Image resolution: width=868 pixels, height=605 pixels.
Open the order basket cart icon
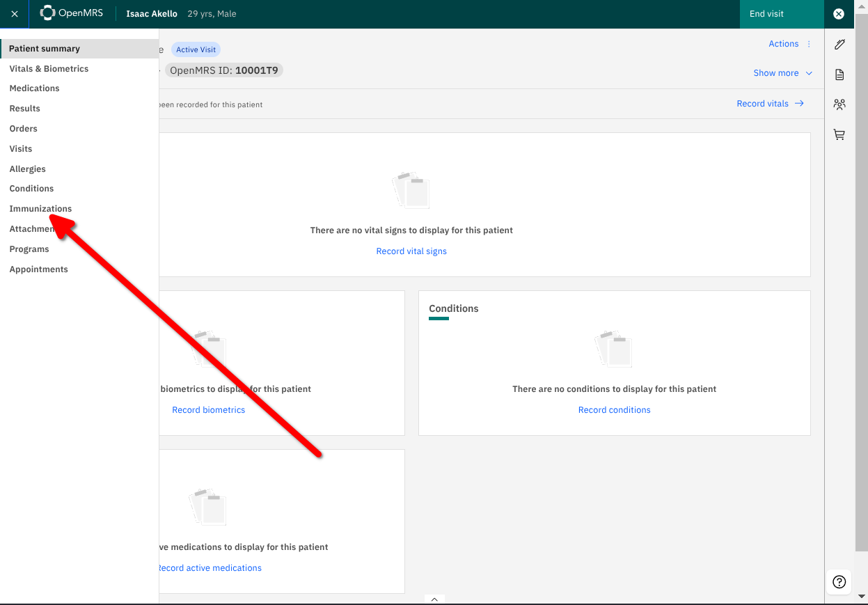(839, 135)
